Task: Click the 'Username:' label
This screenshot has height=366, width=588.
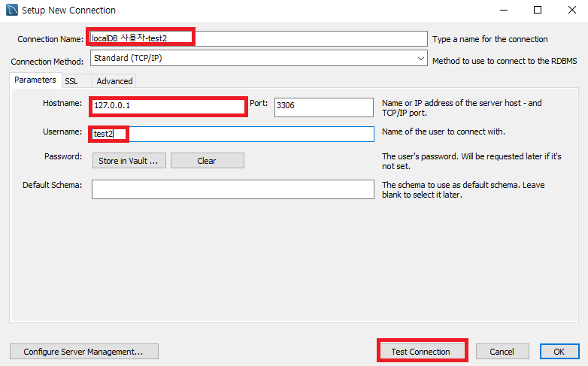Action: [62, 132]
